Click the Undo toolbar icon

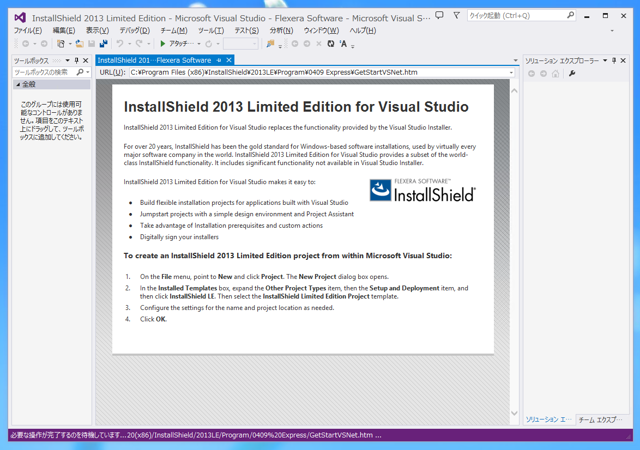[x=120, y=43]
